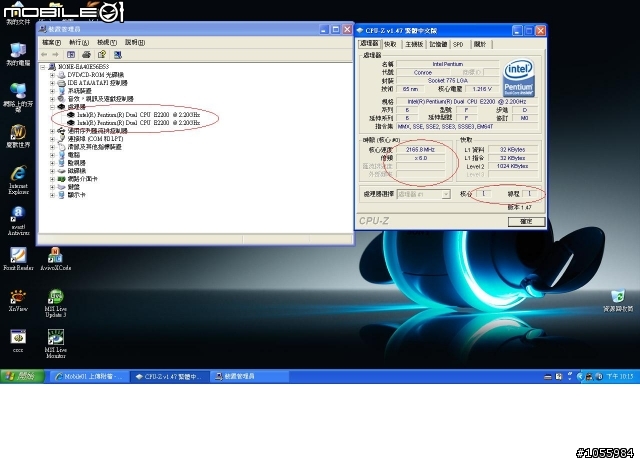The image size is (640, 461).
Task: Click the Socket 775 LGA package field
Action: (448, 80)
